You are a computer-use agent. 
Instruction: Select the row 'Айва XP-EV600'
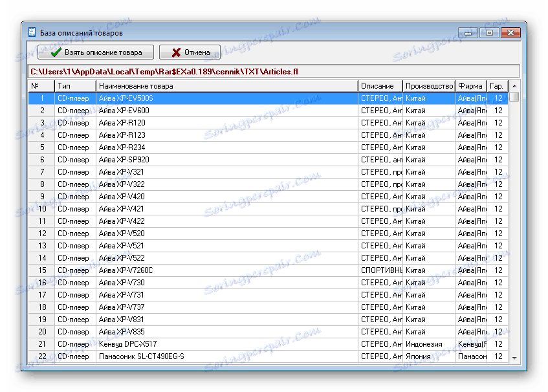coord(268,111)
